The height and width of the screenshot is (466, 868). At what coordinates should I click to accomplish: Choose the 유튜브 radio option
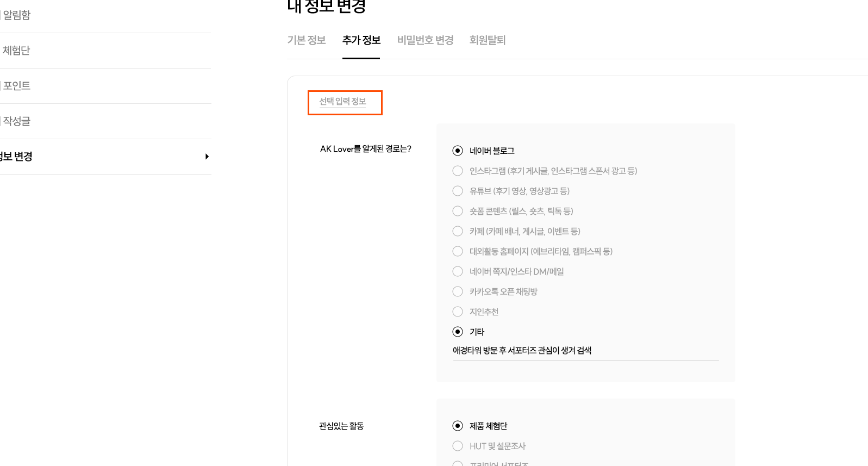coord(458,191)
